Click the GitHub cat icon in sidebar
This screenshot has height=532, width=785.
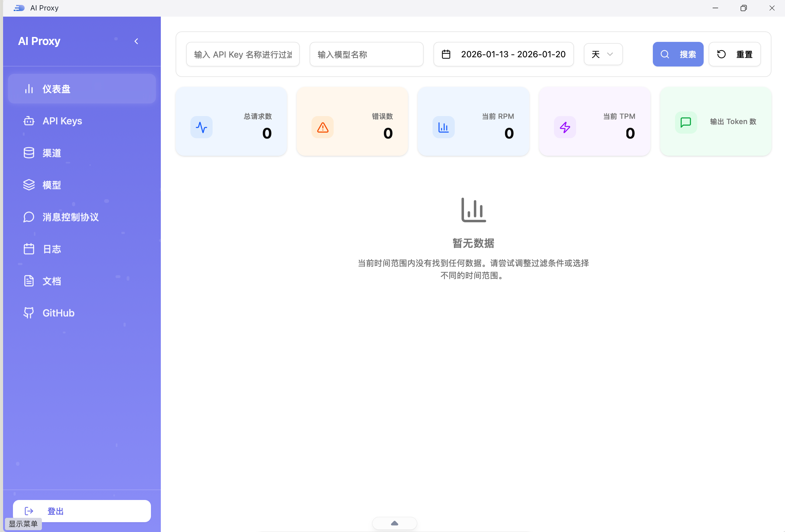tap(29, 312)
